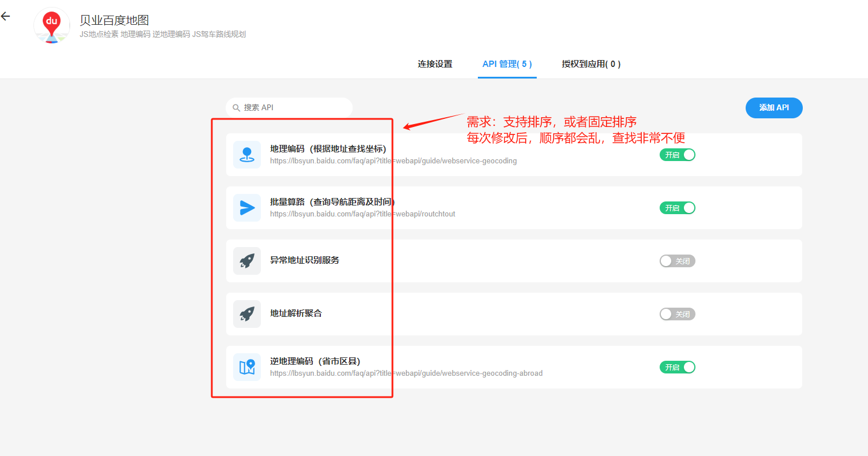The image size is (868, 456).
Task: Turn off the 逆地理编码 switch
Action: (678, 367)
